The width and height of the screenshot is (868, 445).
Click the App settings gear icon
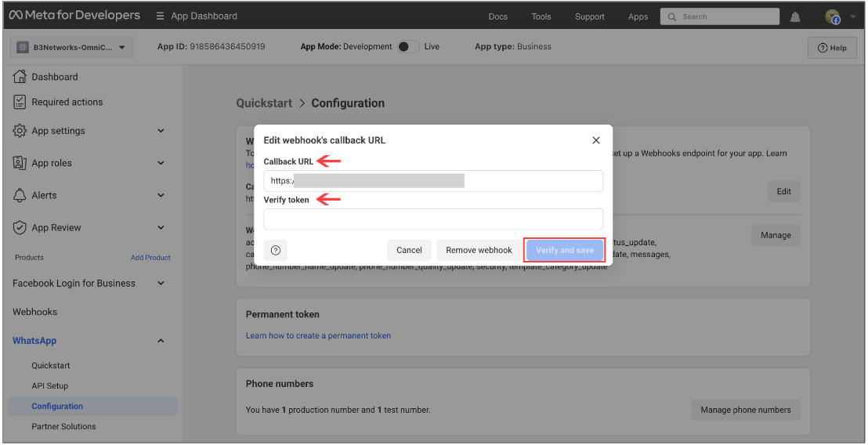(20, 131)
